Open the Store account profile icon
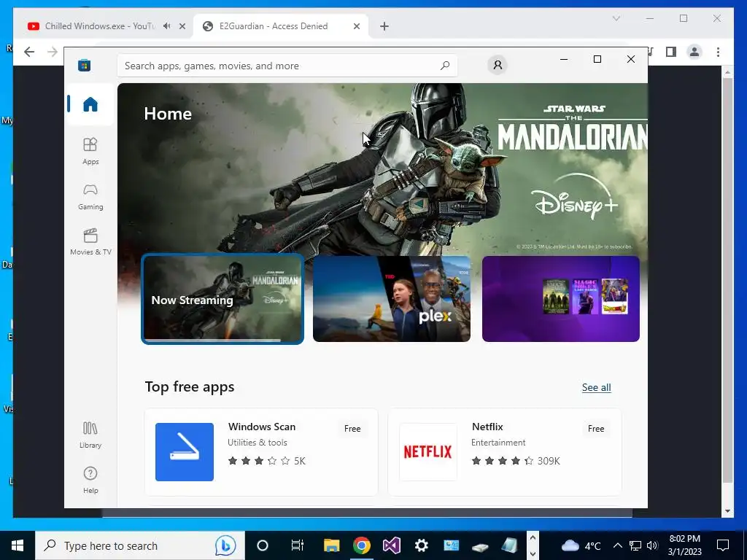 point(498,65)
